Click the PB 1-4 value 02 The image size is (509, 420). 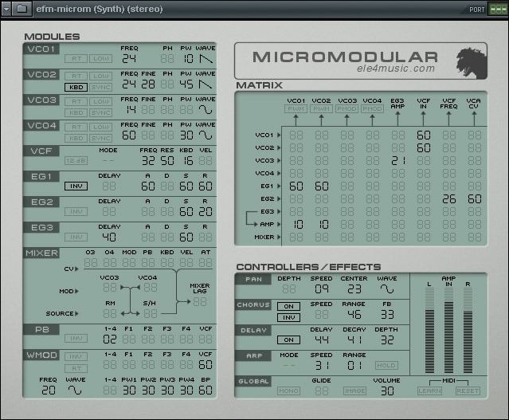(x=110, y=340)
